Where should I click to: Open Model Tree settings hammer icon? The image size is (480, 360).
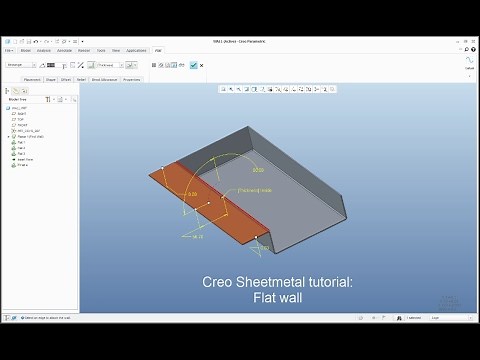[48, 99]
